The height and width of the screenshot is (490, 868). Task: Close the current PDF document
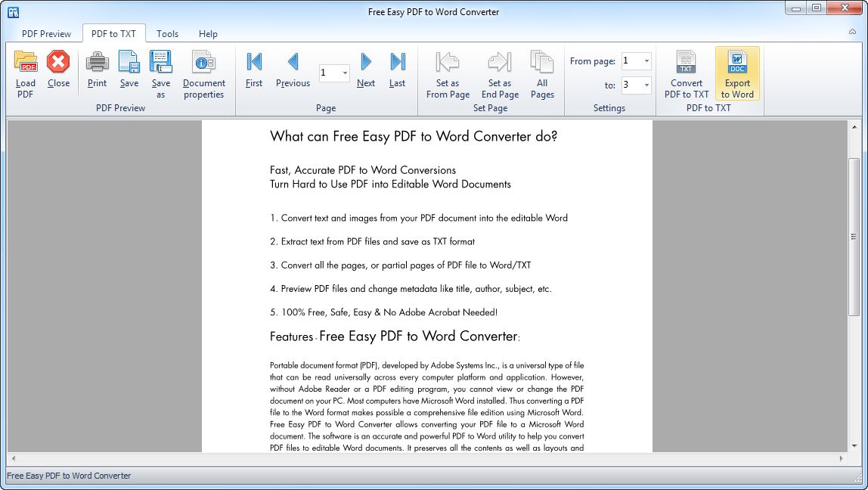pos(58,73)
